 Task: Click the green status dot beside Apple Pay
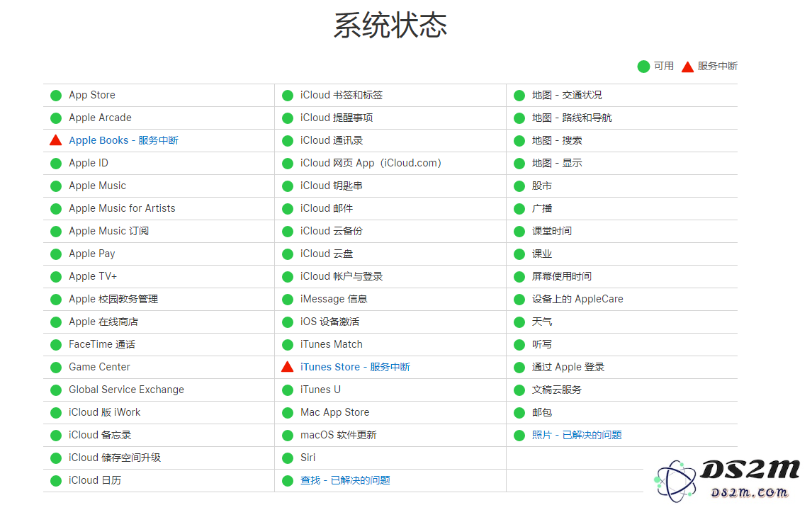coord(56,254)
